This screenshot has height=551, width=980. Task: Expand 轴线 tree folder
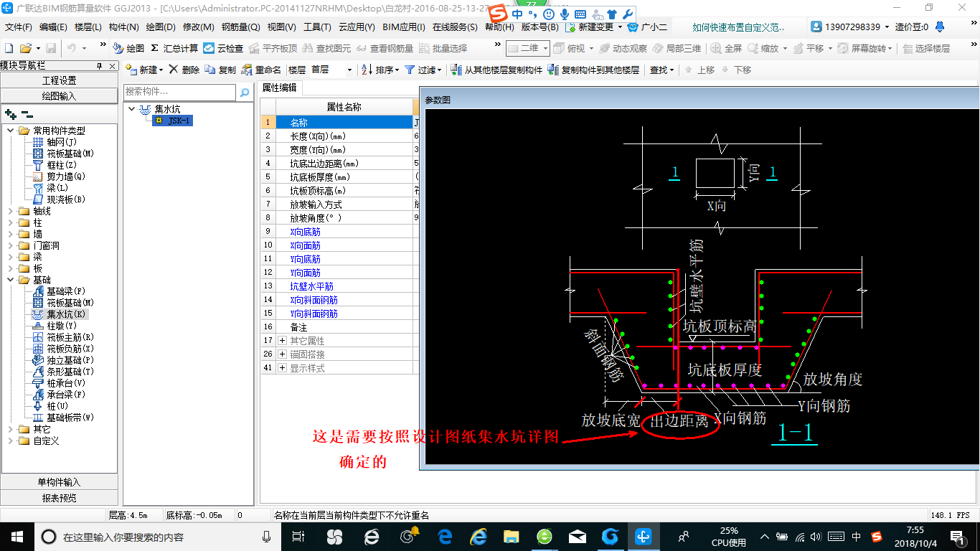click(11, 211)
